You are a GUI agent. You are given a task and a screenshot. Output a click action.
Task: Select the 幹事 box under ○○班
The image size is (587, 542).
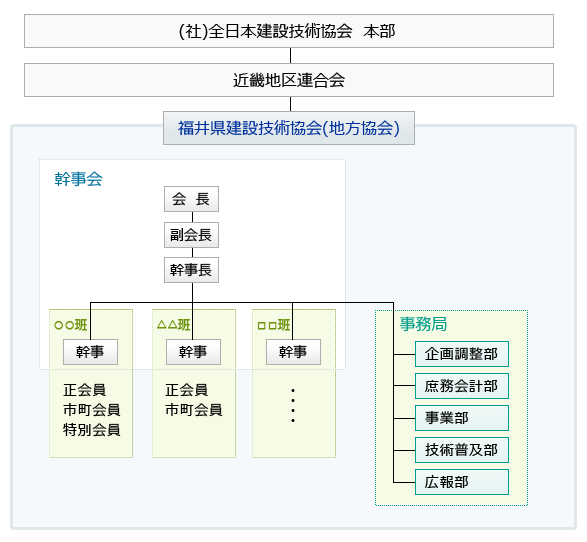tap(90, 352)
